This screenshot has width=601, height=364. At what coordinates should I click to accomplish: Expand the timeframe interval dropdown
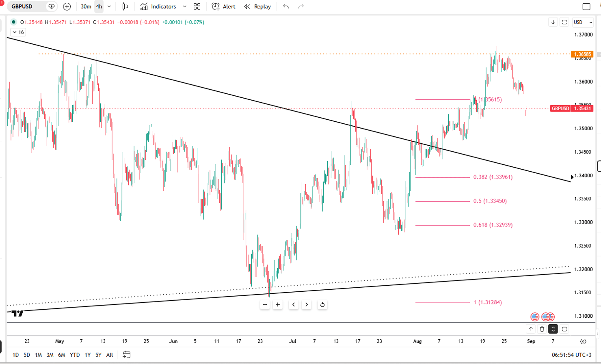tap(109, 6)
